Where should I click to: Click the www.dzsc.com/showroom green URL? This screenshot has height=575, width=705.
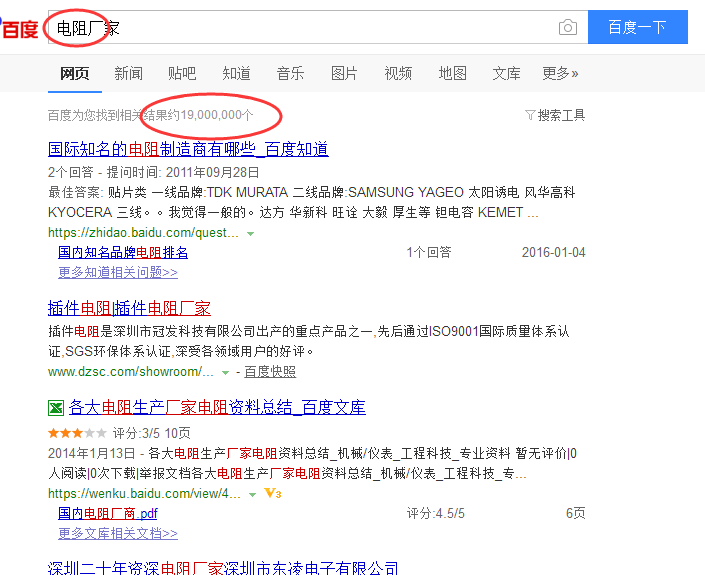point(131,372)
